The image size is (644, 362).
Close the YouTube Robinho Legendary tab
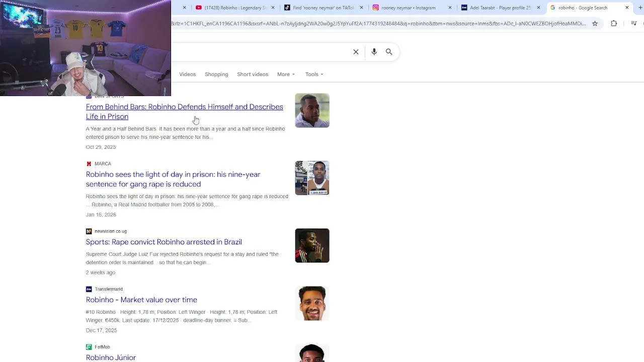(x=273, y=8)
